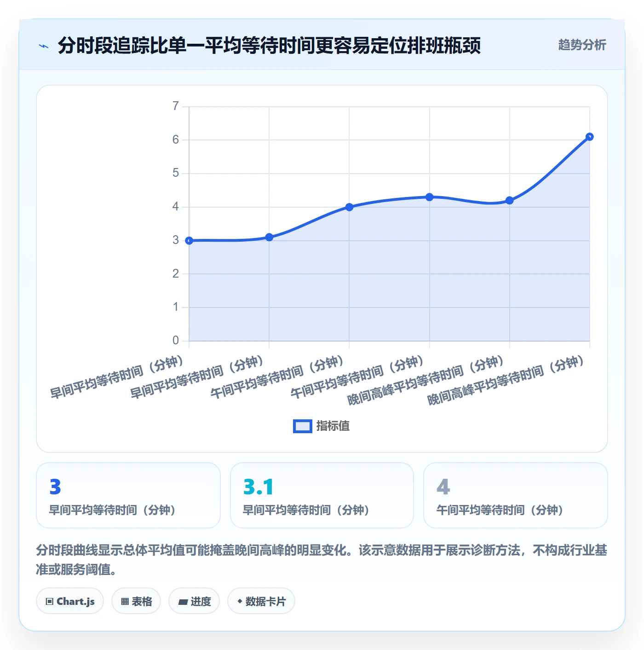This screenshot has height=650, width=644.
Task: Click the lightning bolt icon beside the title
Action: (x=44, y=46)
